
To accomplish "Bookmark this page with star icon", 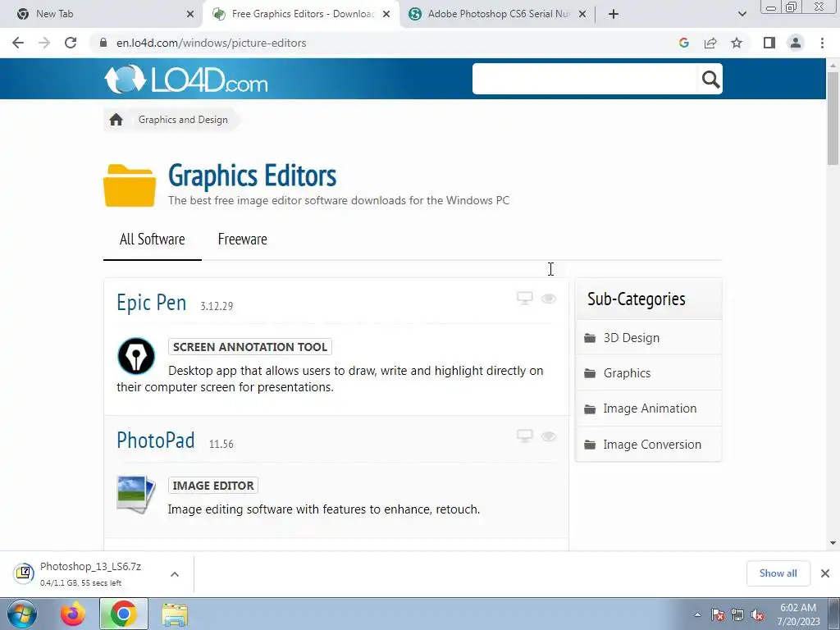I will [737, 43].
